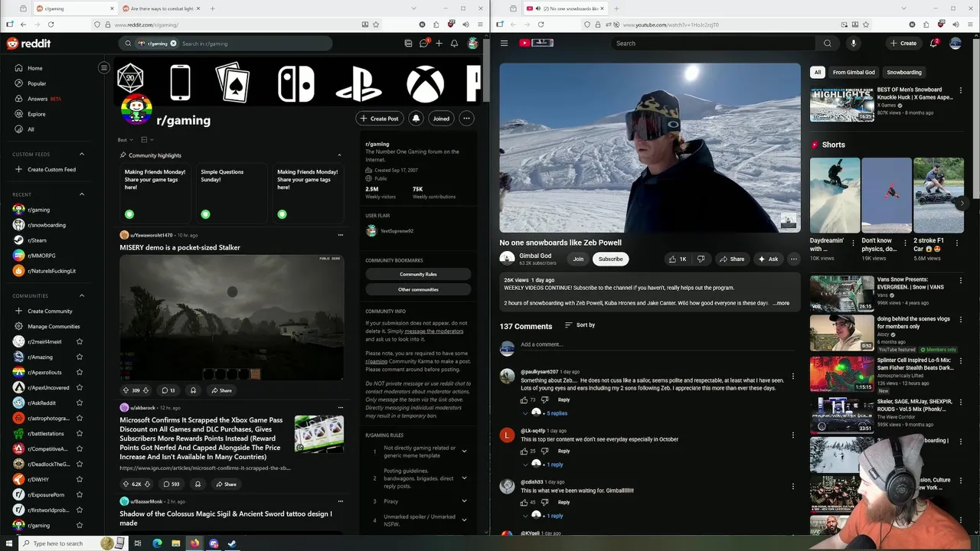Viewport: 980px width, 551px height.
Task: Toggle favorite star for r/AskReddit
Action: click(x=80, y=403)
